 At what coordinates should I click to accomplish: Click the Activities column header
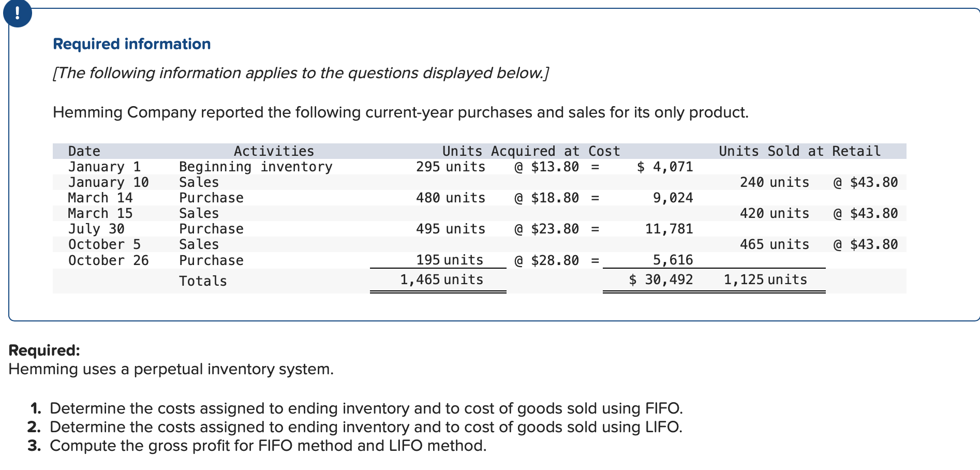coord(274,151)
